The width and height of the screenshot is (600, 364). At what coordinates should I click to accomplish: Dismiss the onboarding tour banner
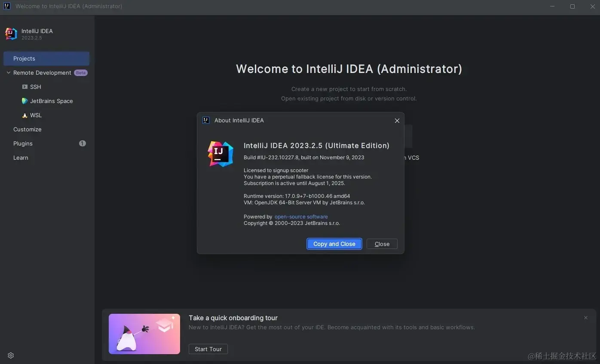click(585, 318)
